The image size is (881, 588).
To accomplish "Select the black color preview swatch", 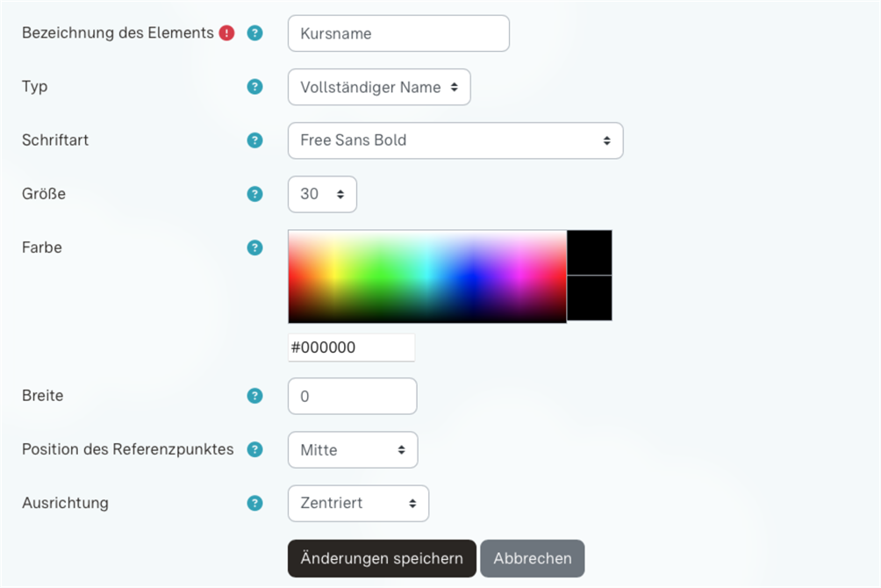I will click(590, 252).
